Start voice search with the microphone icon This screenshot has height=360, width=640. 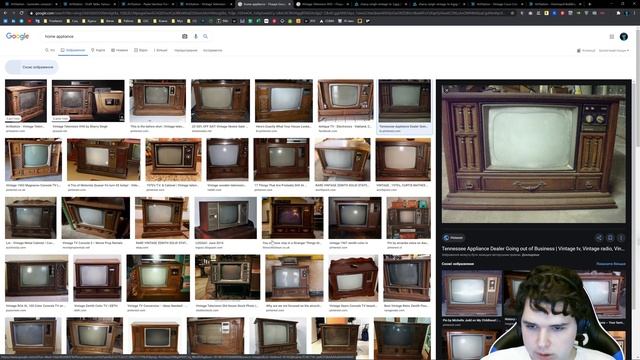click(x=196, y=36)
